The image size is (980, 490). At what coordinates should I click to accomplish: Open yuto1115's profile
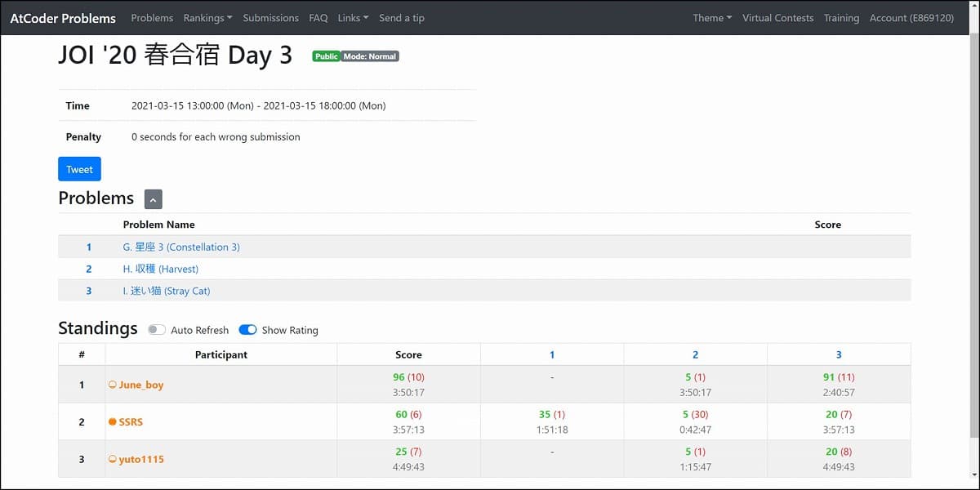[x=141, y=460]
